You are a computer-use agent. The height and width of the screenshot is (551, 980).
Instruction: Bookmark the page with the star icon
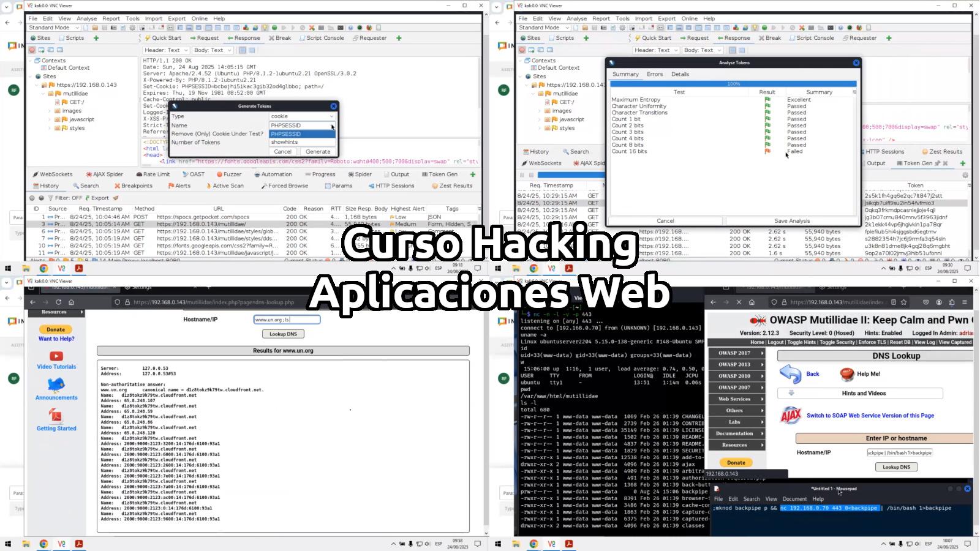point(903,302)
